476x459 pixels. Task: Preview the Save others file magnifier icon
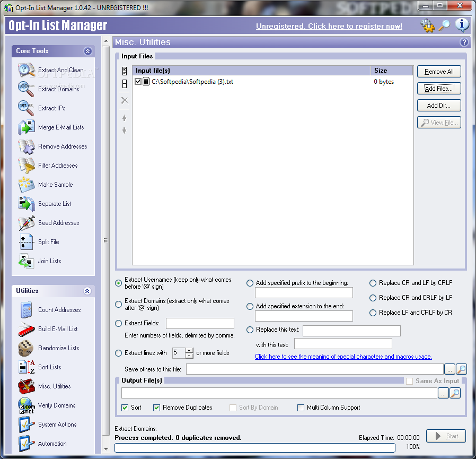coord(462,369)
